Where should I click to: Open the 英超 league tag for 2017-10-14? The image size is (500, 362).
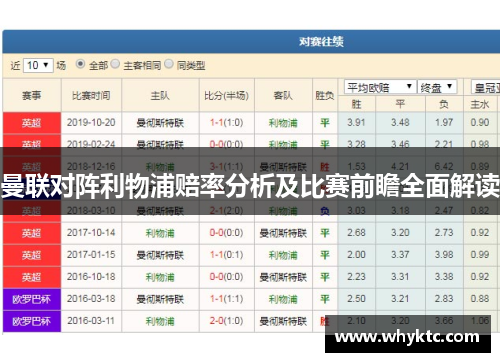tap(32, 233)
